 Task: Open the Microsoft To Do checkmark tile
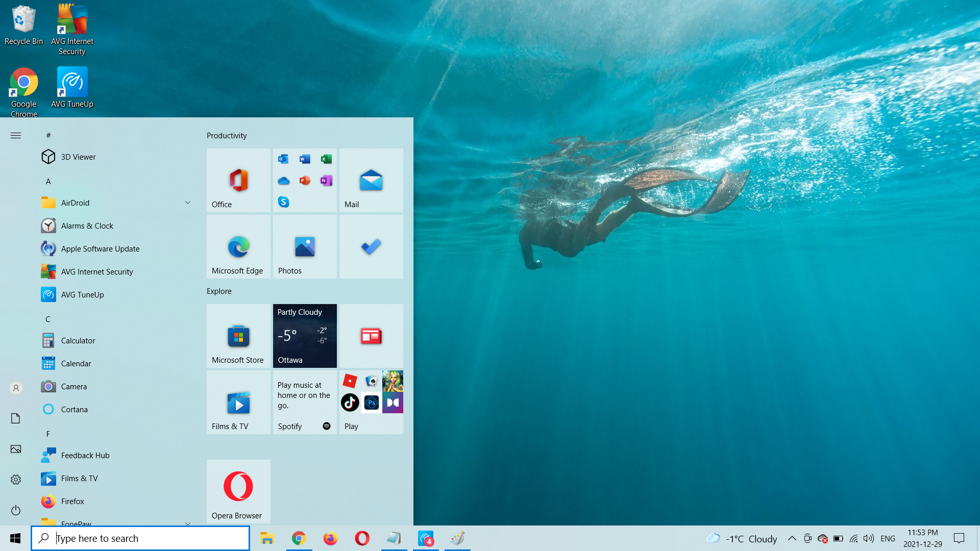(371, 246)
